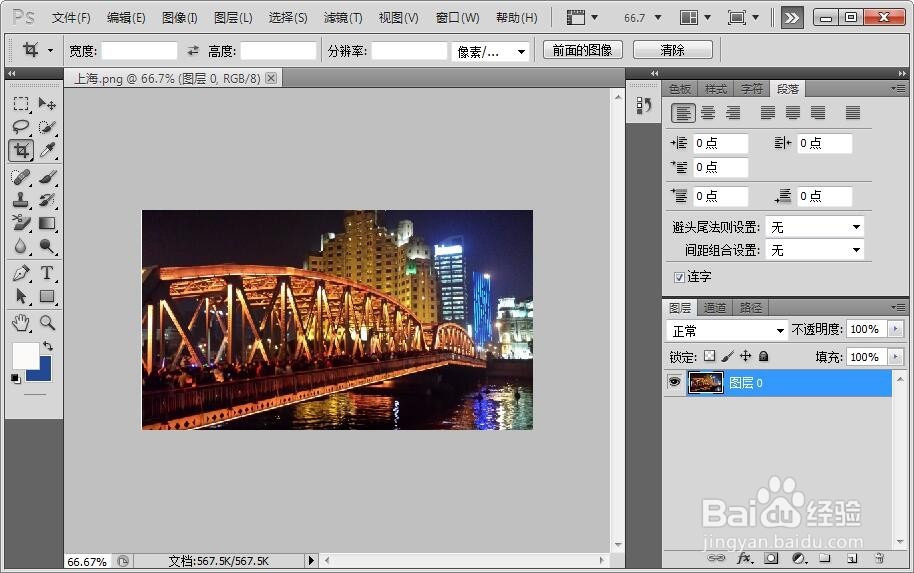Image resolution: width=914 pixels, height=573 pixels.
Task: Open blend mode 正常 dropdown
Action: click(x=727, y=331)
